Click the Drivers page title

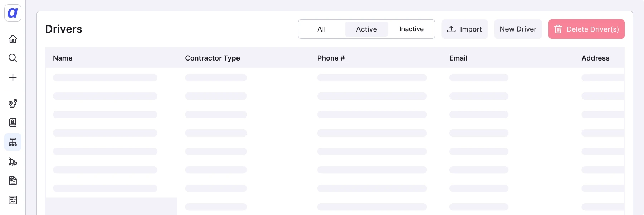(x=64, y=29)
